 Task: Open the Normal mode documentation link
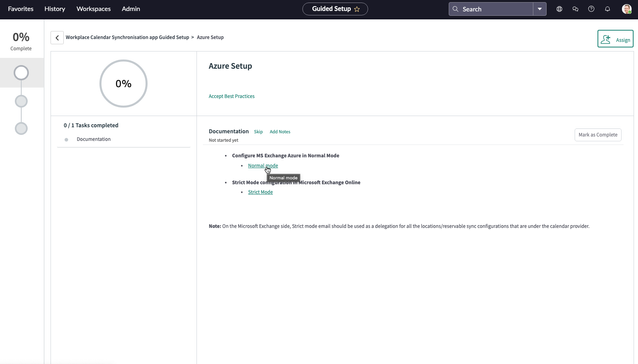pyautogui.click(x=263, y=166)
